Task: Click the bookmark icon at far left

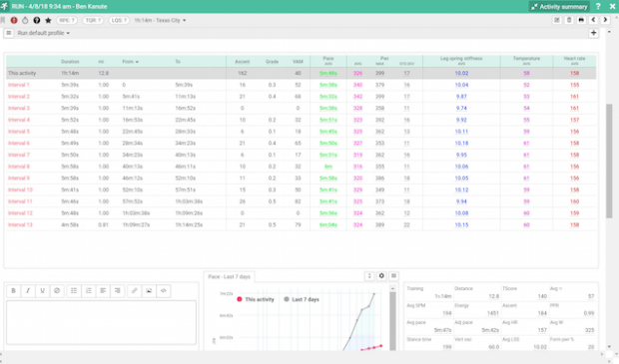Action: [x=3, y=20]
